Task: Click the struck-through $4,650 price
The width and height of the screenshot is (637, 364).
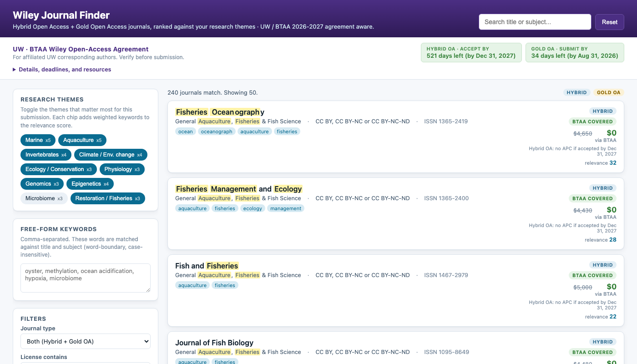Action: coord(583,134)
